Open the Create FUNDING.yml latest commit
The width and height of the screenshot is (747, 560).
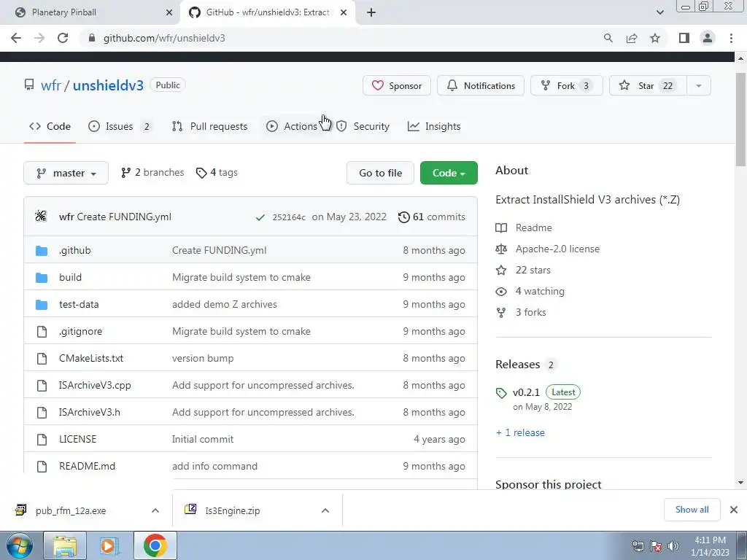pos(124,217)
